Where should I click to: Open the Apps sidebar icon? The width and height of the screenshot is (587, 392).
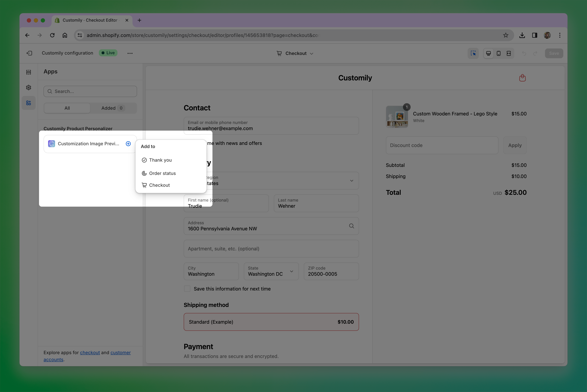pyautogui.click(x=28, y=103)
